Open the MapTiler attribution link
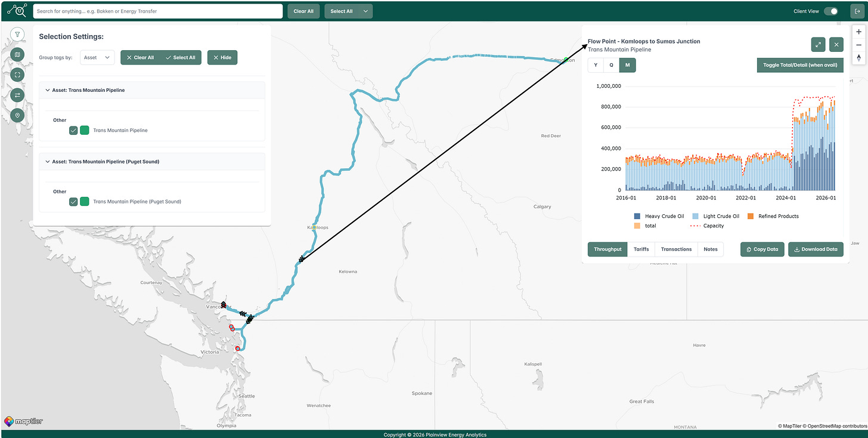This screenshot has width=868, height=438. pos(790,426)
